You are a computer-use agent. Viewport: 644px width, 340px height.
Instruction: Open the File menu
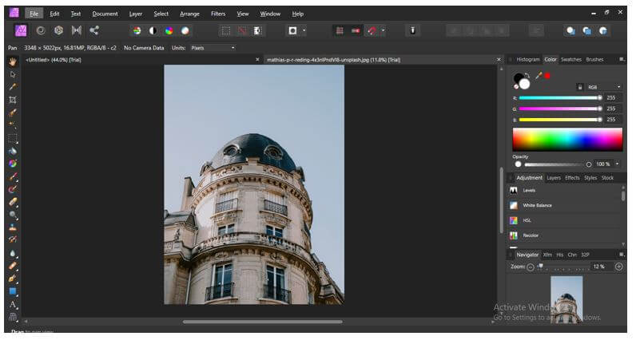pos(34,14)
